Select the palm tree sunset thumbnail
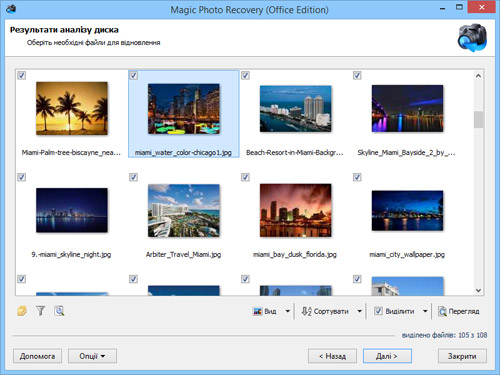 [x=72, y=109]
